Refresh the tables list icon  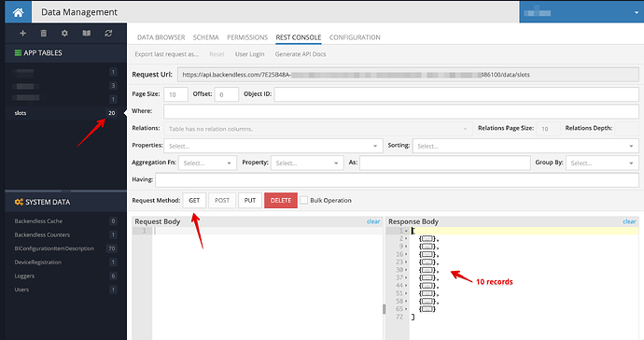(108, 34)
